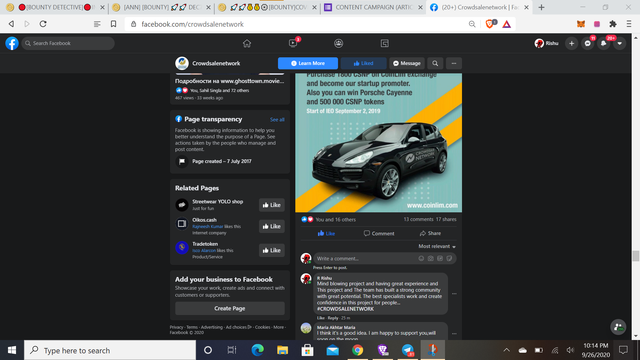Open new message floating button
640x360 pixels.
[618, 327]
